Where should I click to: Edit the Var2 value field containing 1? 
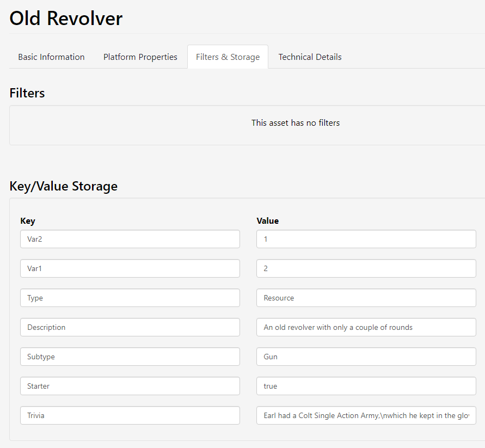point(366,239)
